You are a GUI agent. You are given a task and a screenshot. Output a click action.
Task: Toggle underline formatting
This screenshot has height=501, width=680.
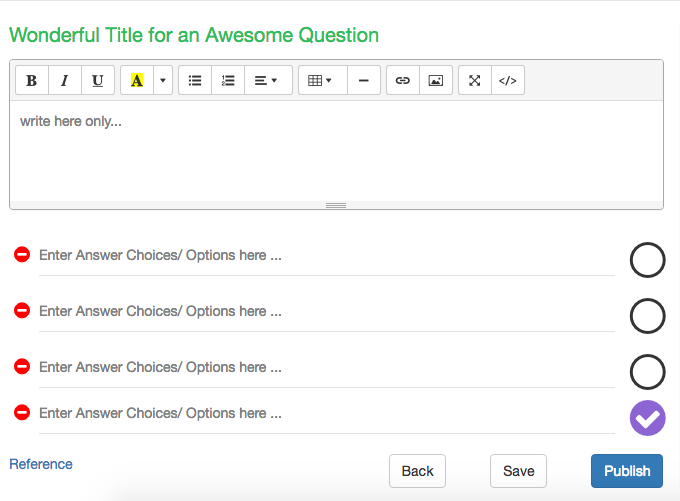point(97,81)
